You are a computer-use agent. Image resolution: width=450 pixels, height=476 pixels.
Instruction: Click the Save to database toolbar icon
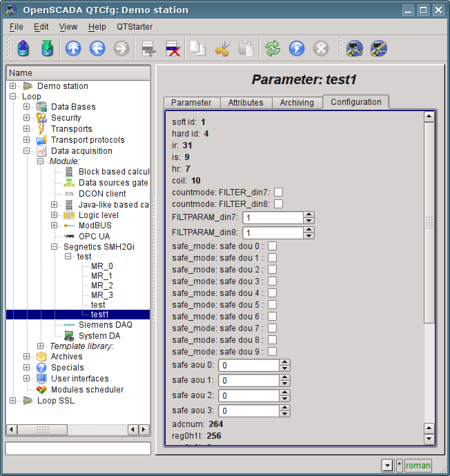[47, 48]
